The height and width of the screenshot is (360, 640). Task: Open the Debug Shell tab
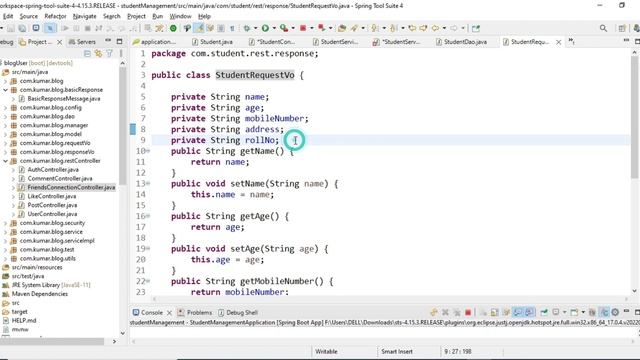pyautogui.click(x=238, y=313)
